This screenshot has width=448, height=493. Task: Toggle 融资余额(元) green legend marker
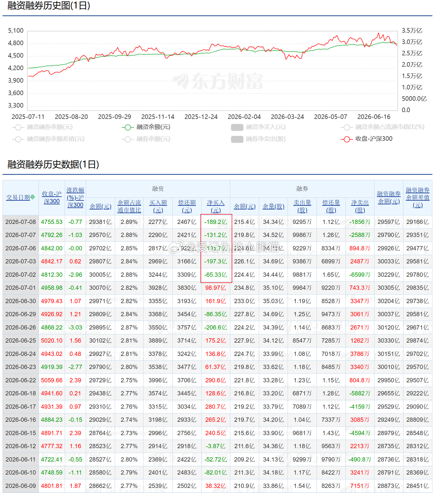click(128, 127)
